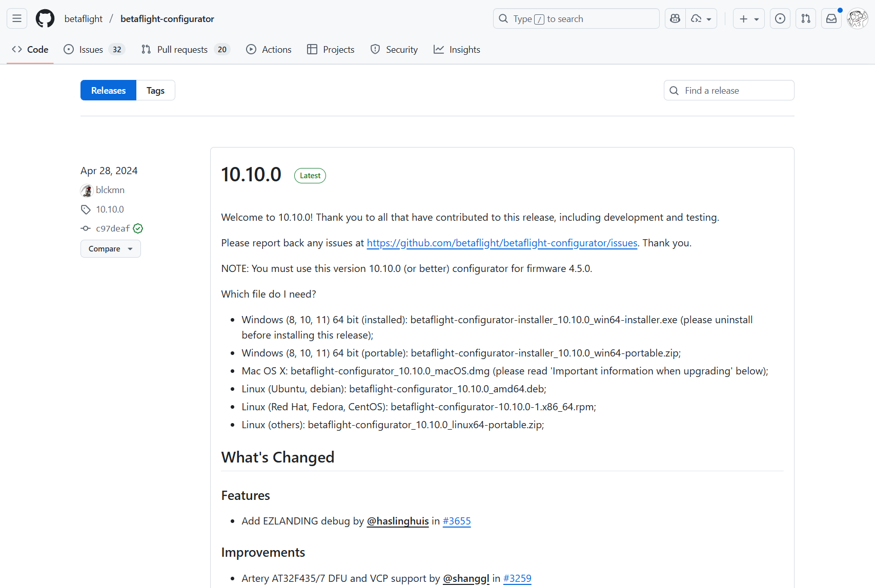Click the tag icon beside 10.10.0

[x=86, y=209]
